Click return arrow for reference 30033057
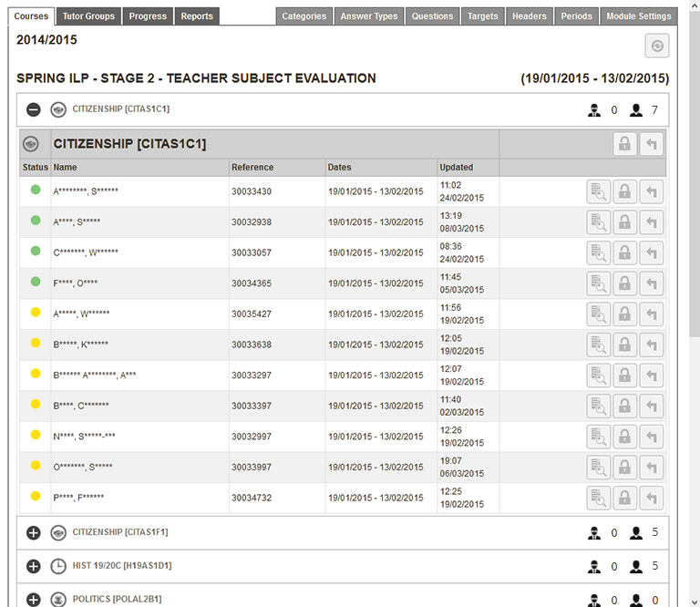 point(651,252)
